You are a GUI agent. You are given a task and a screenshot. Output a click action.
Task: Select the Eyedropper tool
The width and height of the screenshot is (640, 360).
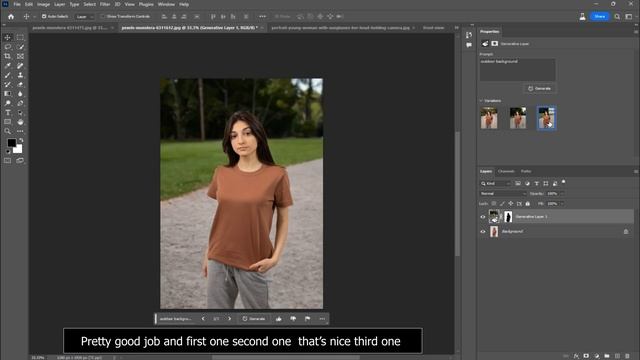tap(8, 66)
